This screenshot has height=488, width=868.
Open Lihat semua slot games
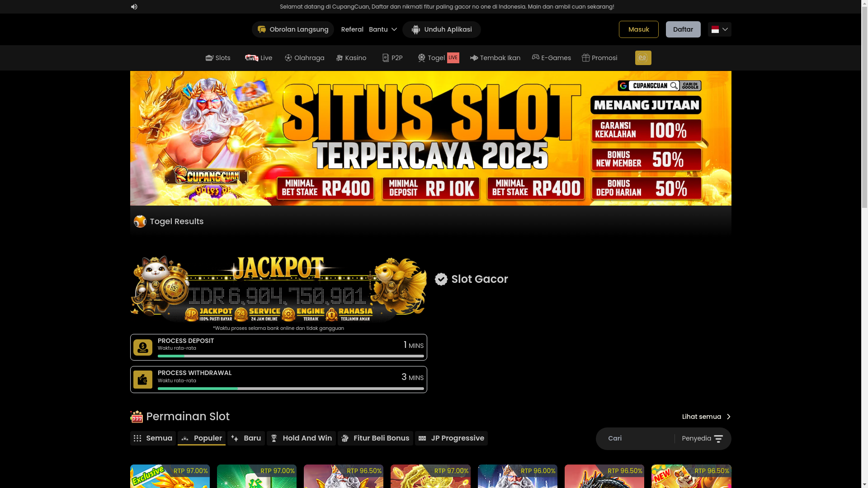(707, 417)
